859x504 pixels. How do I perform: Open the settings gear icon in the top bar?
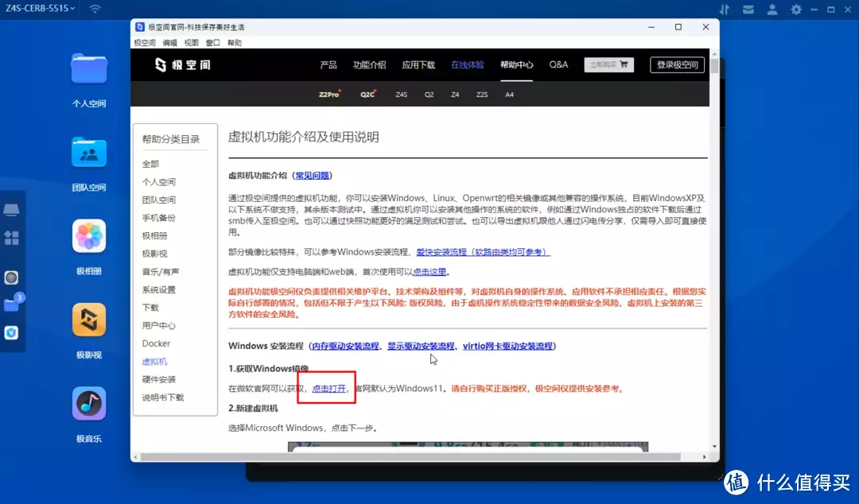point(796,10)
